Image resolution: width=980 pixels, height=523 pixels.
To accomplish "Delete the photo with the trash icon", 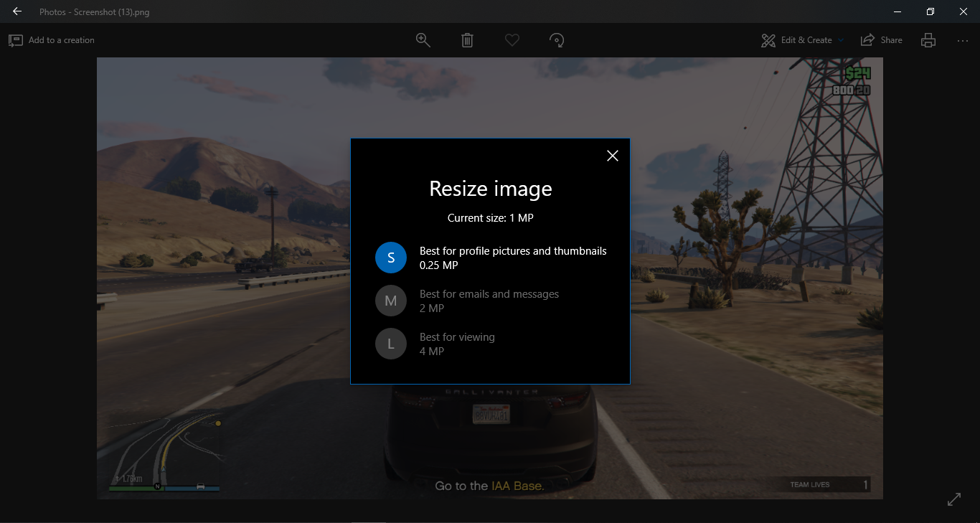I will (467, 40).
